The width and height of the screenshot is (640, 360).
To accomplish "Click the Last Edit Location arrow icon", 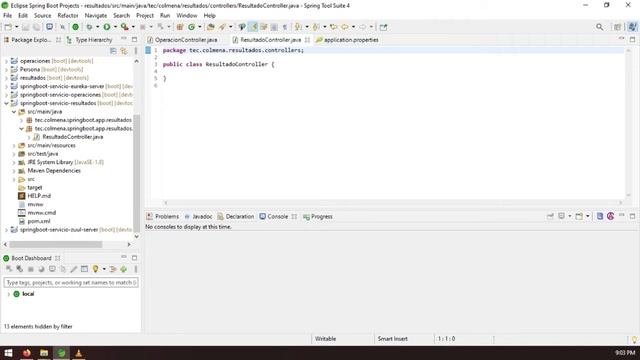I will (x=333, y=27).
